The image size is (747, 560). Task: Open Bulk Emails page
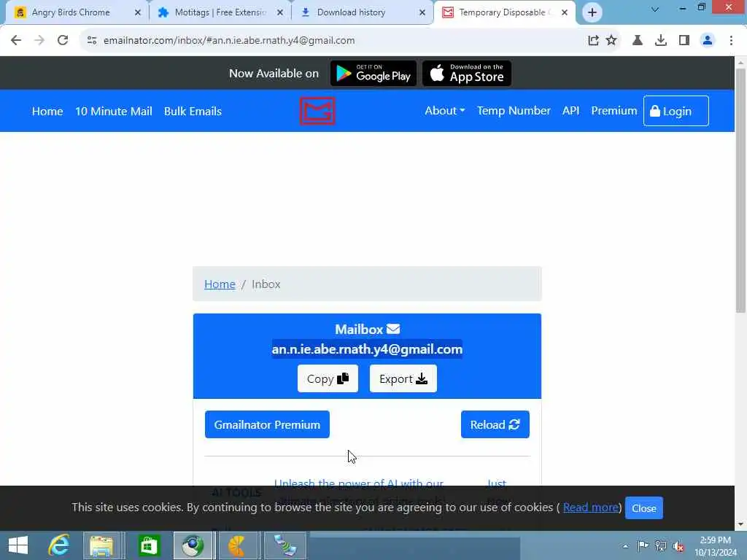pos(193,111)
